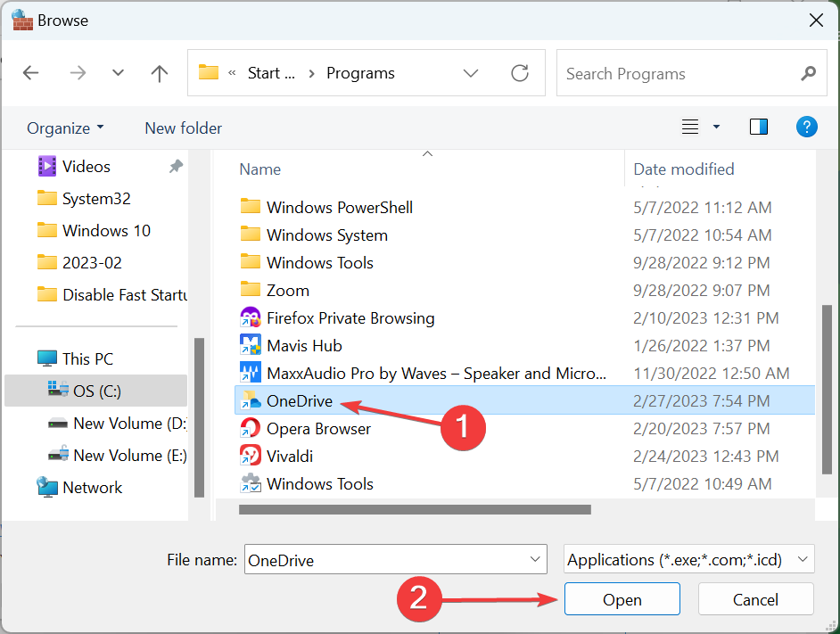Open the Organize menu
The height and width of the screenshot is (634, 840).
[65, 128]
